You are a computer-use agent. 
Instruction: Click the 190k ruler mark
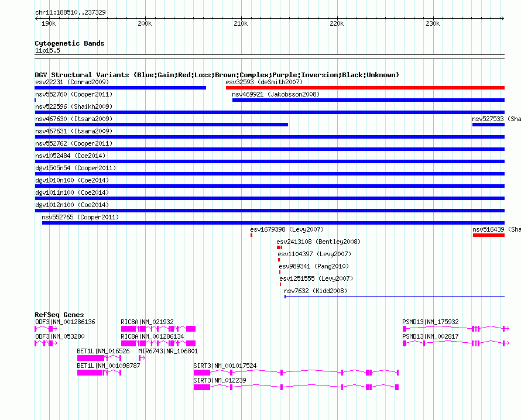click(49, 23)
